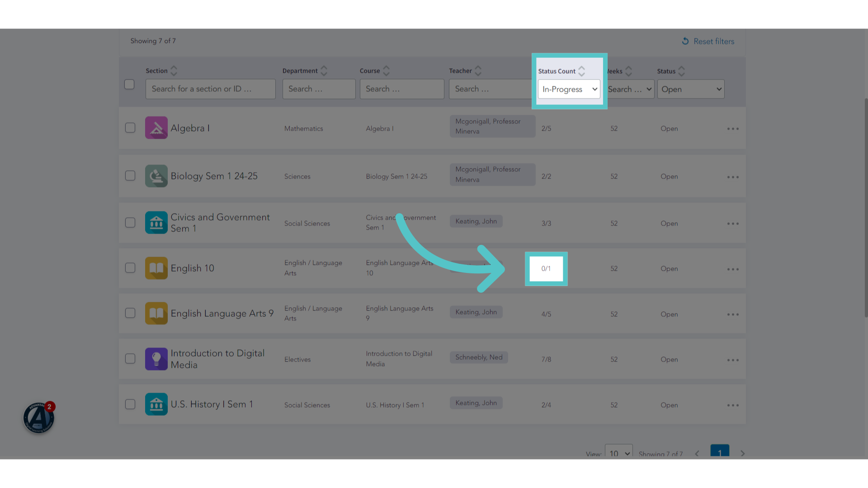Focus the Teacher search field
Image resolution: width=868 pixels, height=488 pixels.
pyautogui.click(x=490, y=89)
